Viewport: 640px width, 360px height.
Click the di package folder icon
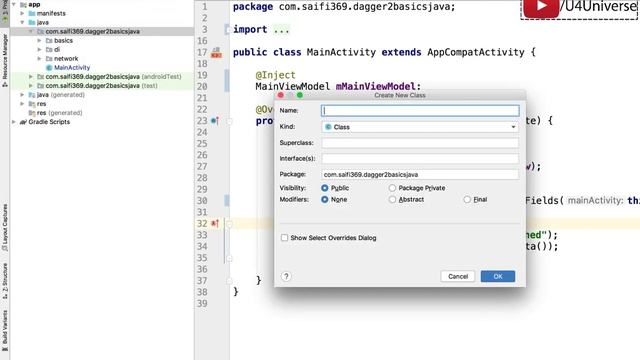pos(49,49)
